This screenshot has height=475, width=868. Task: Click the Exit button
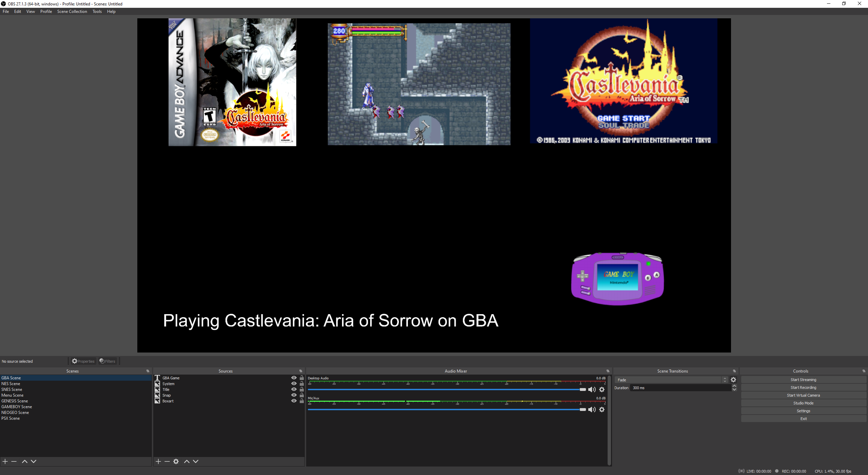pyautogui.click(x=803, y=419)
